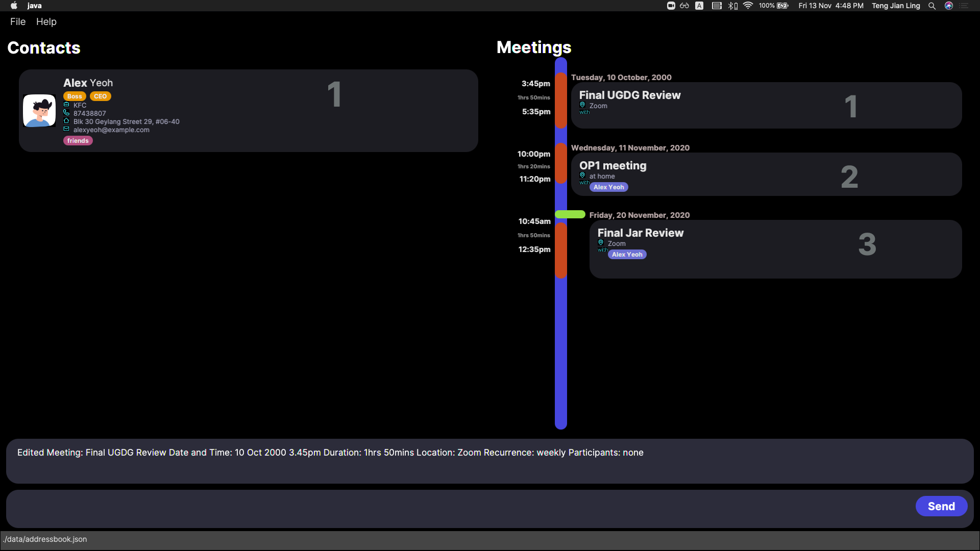This screenshot has width=980, height=551.
Task: Click location pin icon in OP1 meeting
Action: tap(582, 176)
